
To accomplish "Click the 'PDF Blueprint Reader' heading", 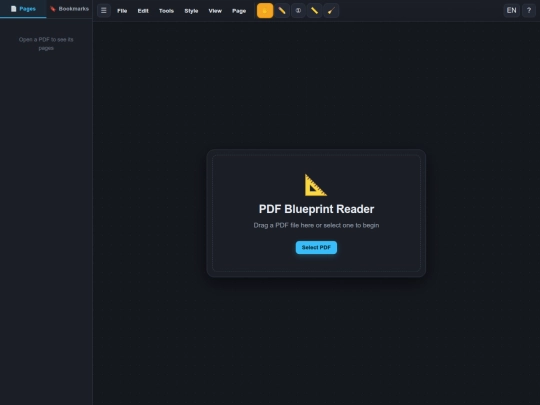I will pyautogui.click(x=316, y=209).
